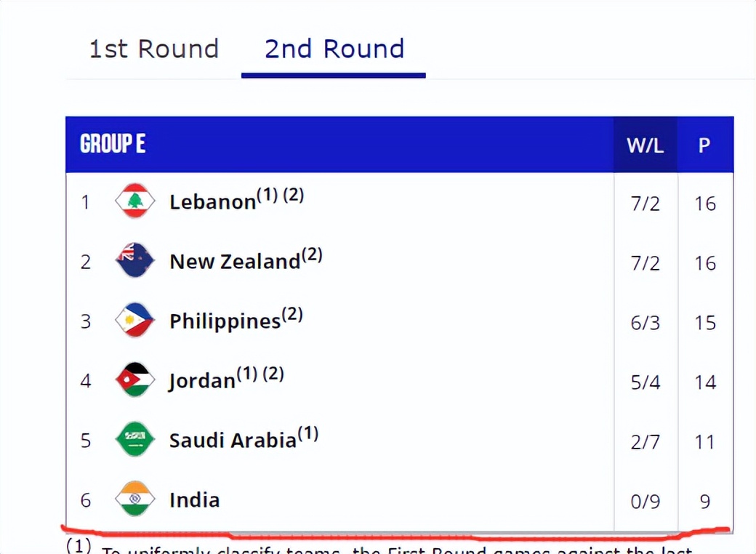Open the Saudi Arabia team link

click(x=233, y=440)
